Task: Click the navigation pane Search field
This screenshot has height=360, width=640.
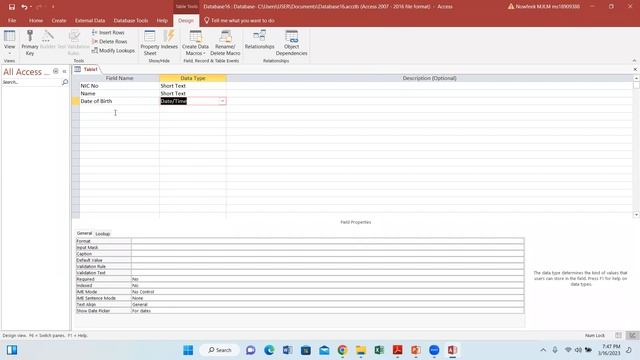Action: tap(32, 82)
